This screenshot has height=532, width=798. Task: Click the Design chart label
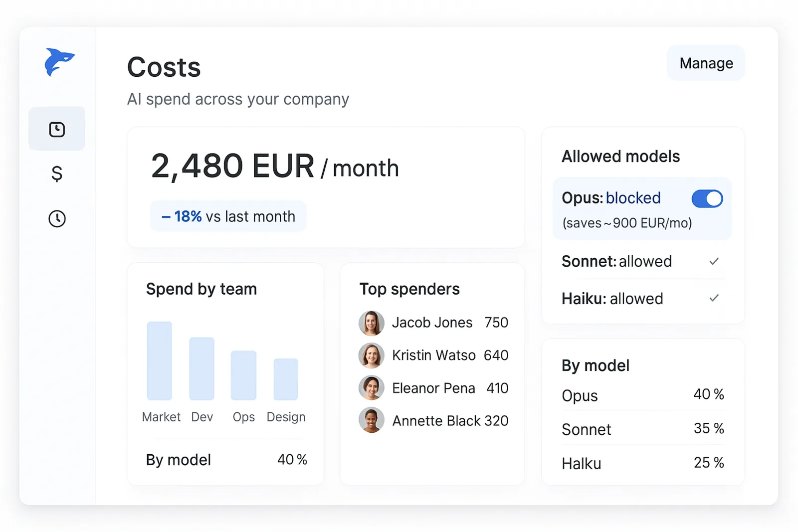pyautogui.click(x=286, y=417)
